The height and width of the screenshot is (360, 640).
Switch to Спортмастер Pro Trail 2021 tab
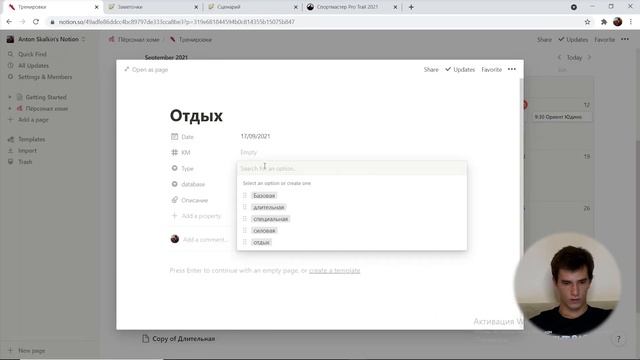click(352, 7)
